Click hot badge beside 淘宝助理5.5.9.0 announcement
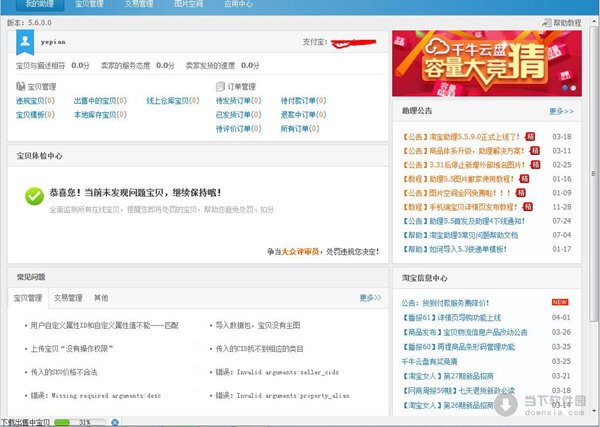This screenshot has height=427, width=600. click(530, 136)
